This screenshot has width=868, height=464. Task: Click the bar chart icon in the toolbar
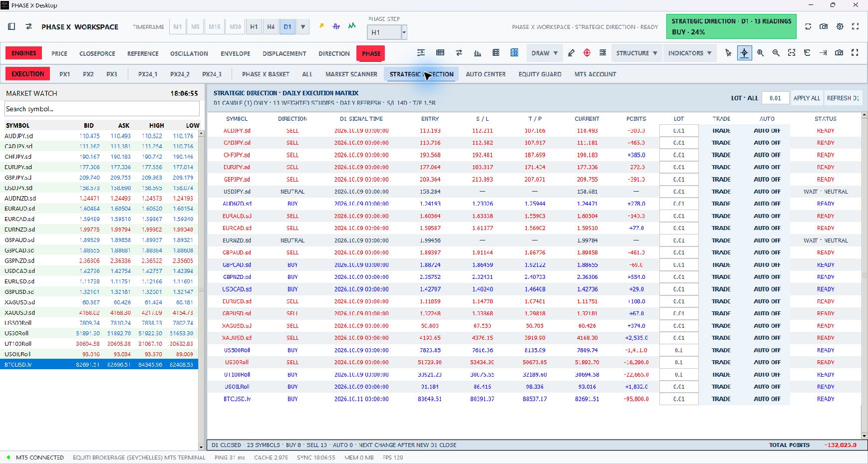pyautogui.click(x=478, y=53)
